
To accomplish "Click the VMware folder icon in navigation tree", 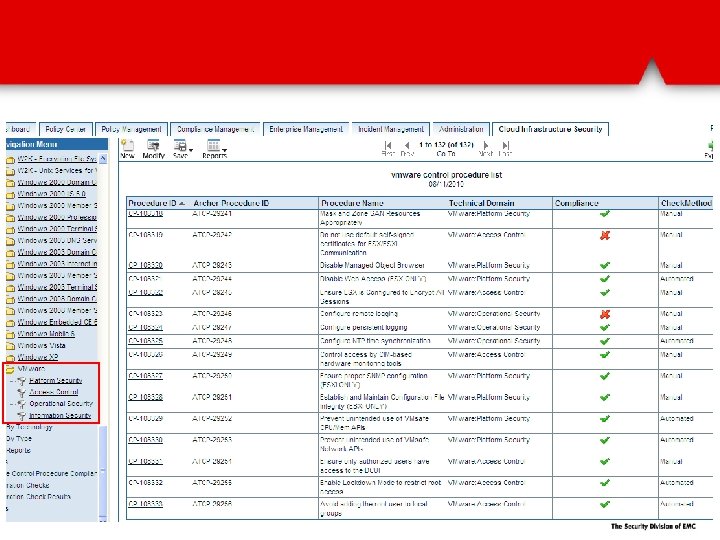I will click(x=10, y=369).
